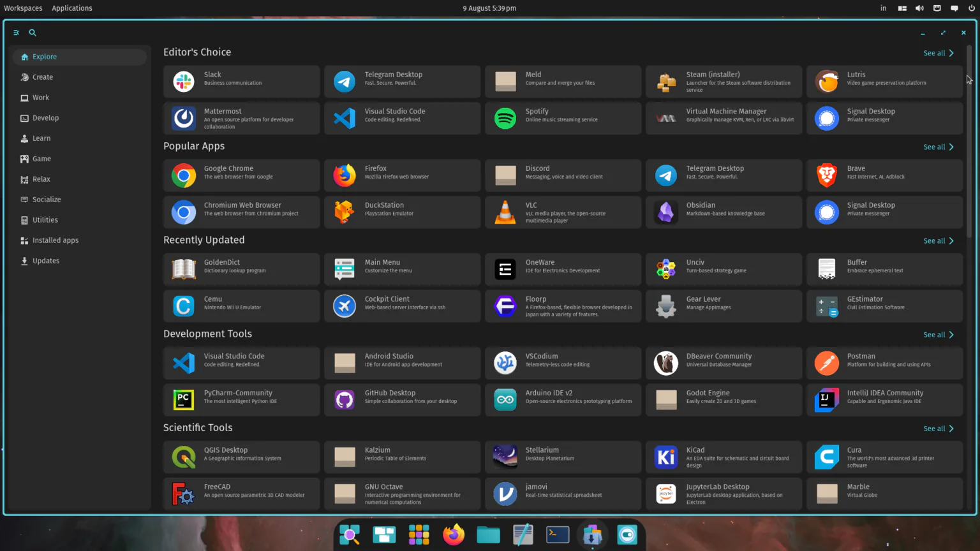This screenshot has width=980, height=551.
Task: Open the Kalzium periodic table card
Action: (402, 457)
